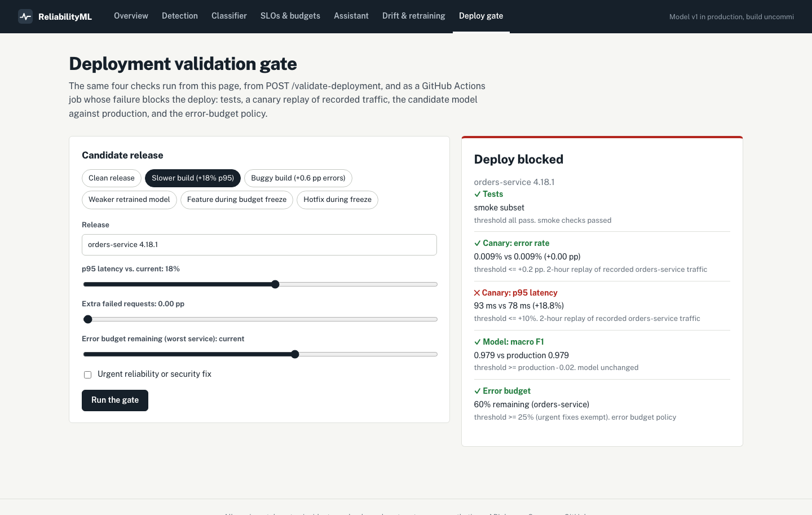Click the checkmark beside Model: macro F1
The image size is (812, 515).
[478, 342]
